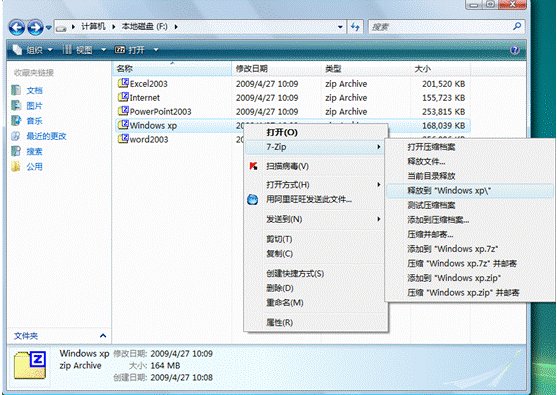The image size is (557, 395).
Task: Click the 音乐 favorite link icon
Action: pyautogui.click(x=16, y=121)
